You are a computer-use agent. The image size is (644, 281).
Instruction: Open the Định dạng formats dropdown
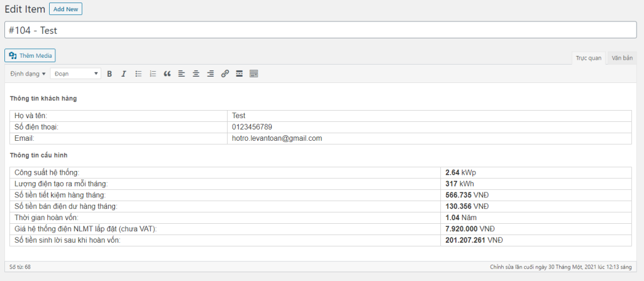[x=28, y=74]
